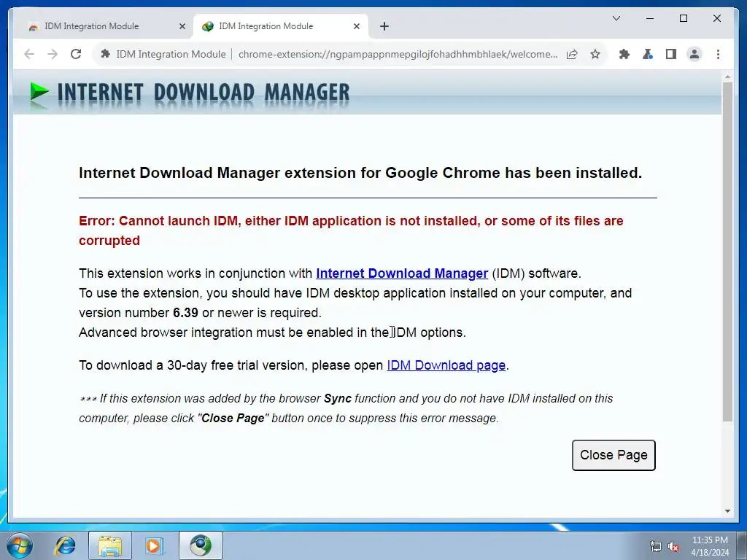Minimize the Chrome window
The width and height of the screenshot is (747, 560).
(650, 18)
